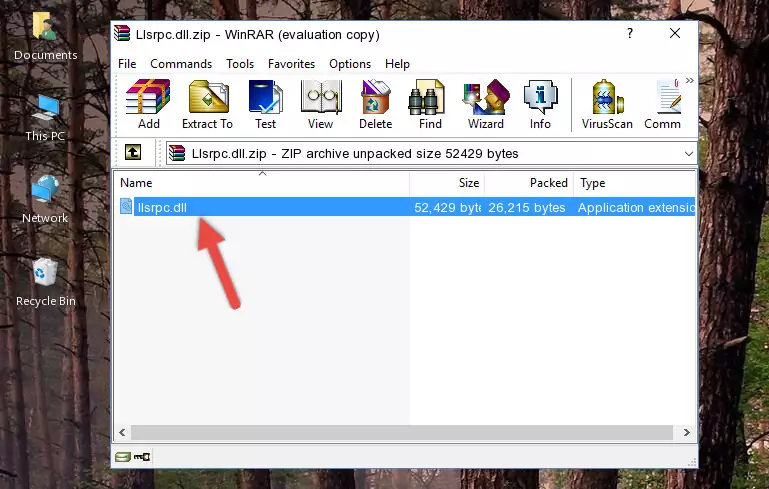Select the Network desktop icon
The height and width of the screenshot is (489, 769).
point(45,200)
